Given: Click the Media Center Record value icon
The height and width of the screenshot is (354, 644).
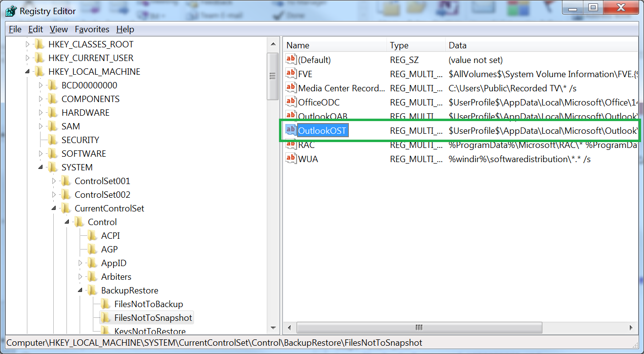Looking at the screenshot, I should (x=291, y=88).
